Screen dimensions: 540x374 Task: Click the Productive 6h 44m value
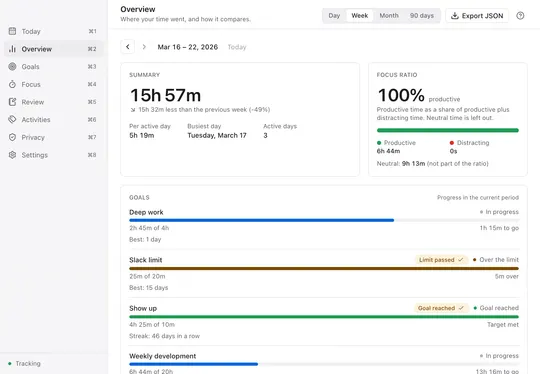pyautogui.click(x=388, y=151)
